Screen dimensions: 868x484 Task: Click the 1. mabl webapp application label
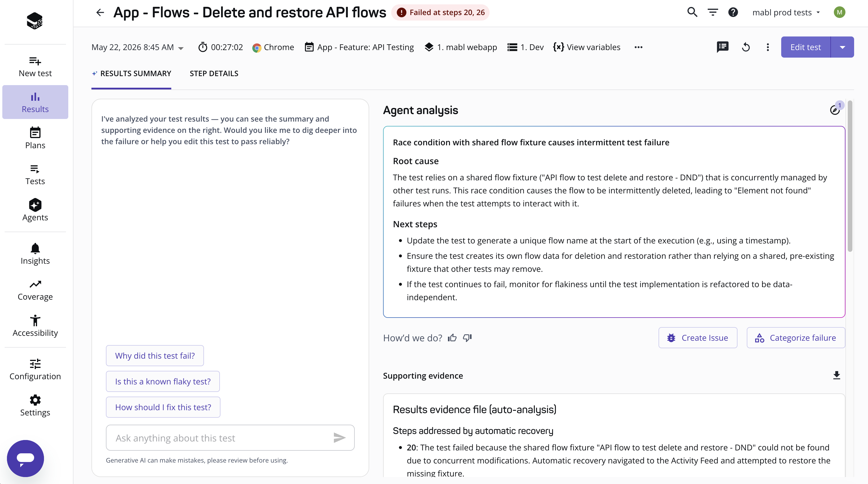461,47
